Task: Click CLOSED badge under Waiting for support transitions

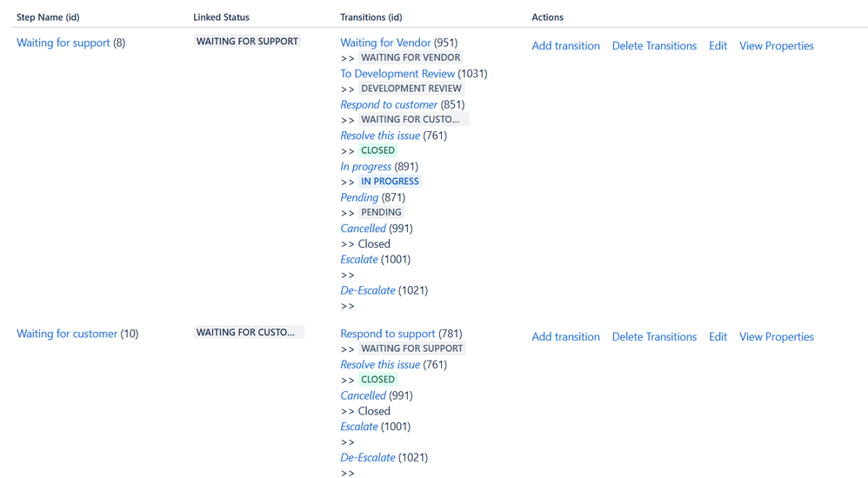Action: (377, 150)
